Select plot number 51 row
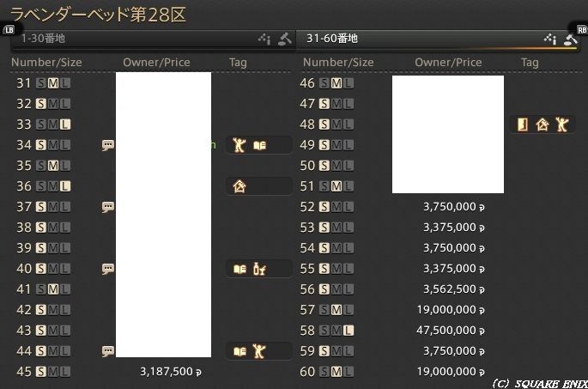Image resolution: width=588 pixels, height=389 pixels. 439,186
